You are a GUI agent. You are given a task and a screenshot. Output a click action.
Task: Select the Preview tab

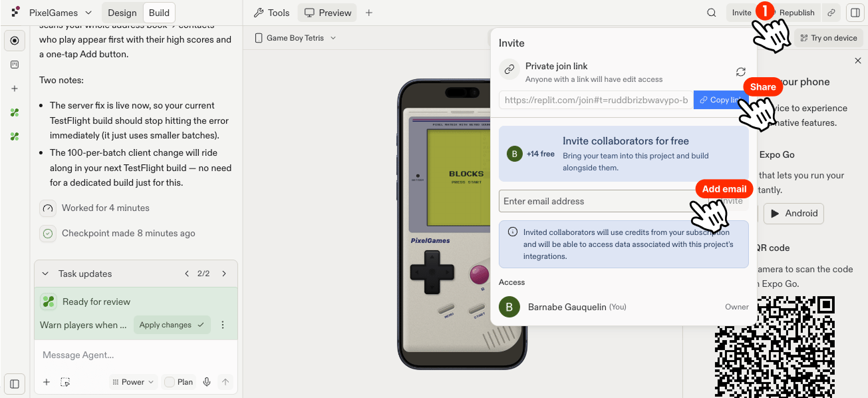(x=327, y=13)
